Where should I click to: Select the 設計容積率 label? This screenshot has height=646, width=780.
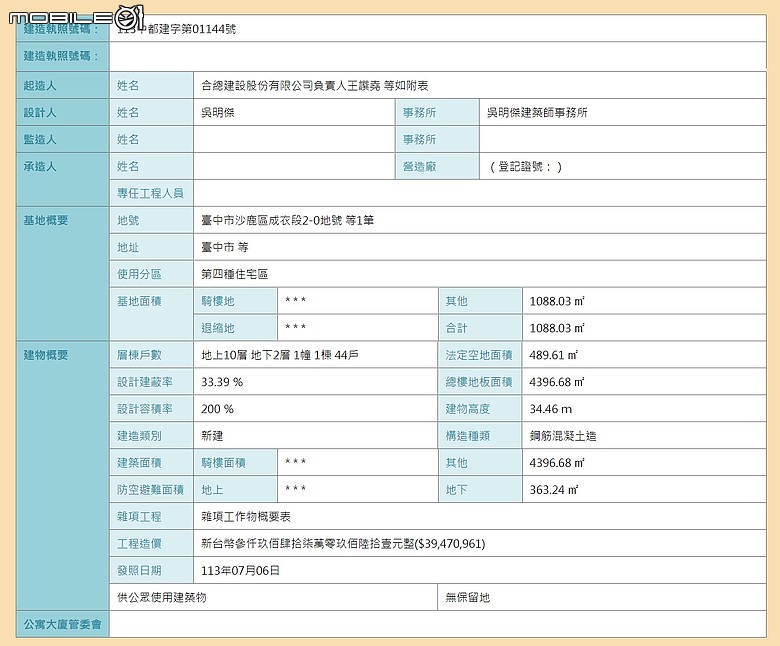point(145,409)
